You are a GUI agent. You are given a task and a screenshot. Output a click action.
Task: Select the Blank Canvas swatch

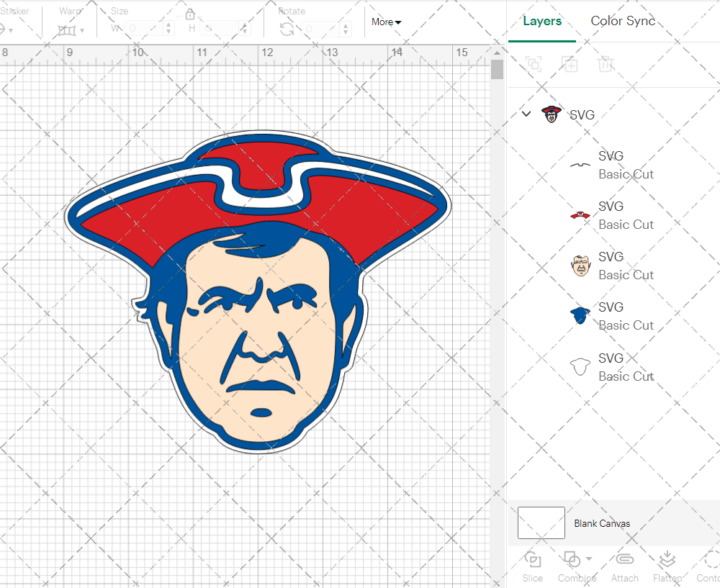[541, 523]
